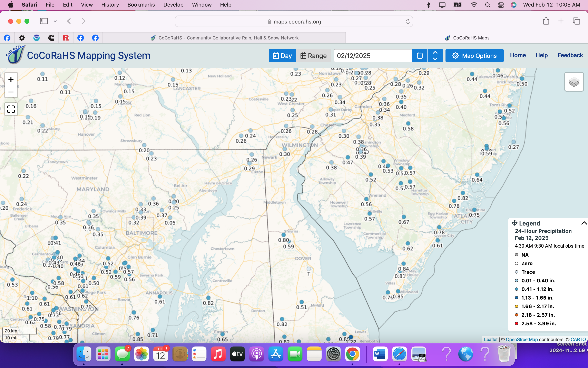Image resolution: width=588 pixels, height=368 pixels.
Task: Click the T trace marker near Dover
Action: [308, 269]
